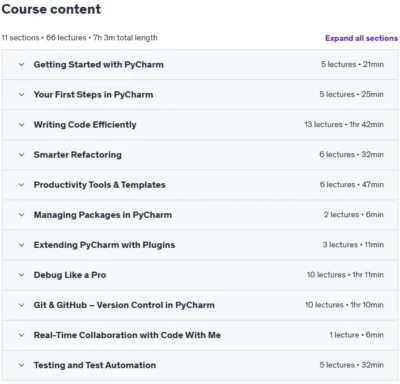Viewport: 400px width, 384px height.
Task: Expand Productivity Tools & Templates chevron
Action: click(x=21, y=185)
